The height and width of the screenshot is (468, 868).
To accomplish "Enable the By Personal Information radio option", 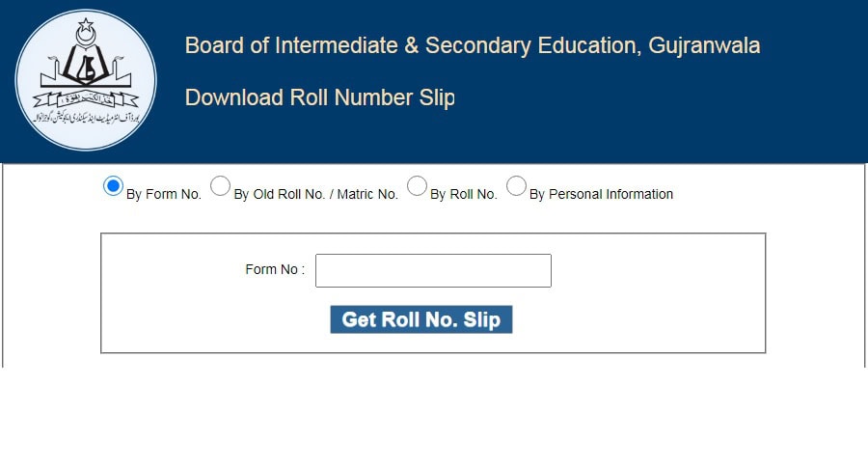I will (516, 186).
